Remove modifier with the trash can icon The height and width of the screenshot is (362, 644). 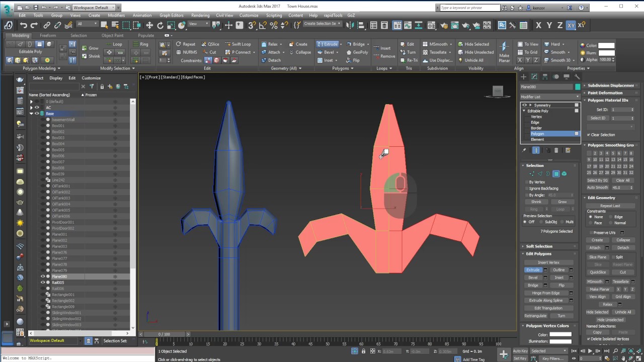click(x=556, y=150)
